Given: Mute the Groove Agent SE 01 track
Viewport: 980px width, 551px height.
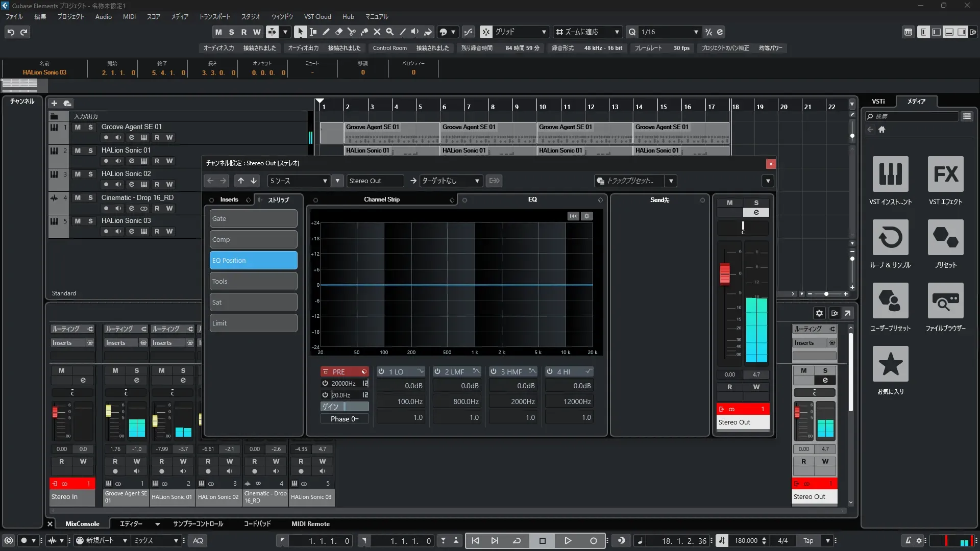Looking at the screenshot, I should (x=78, y=127).
